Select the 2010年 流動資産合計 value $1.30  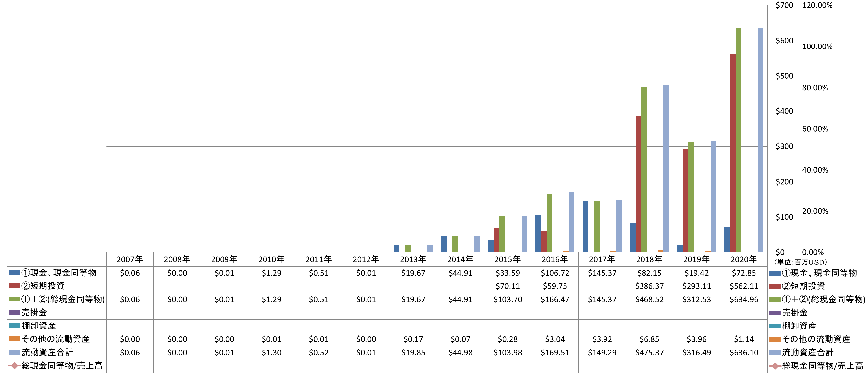tap(272, 352)
